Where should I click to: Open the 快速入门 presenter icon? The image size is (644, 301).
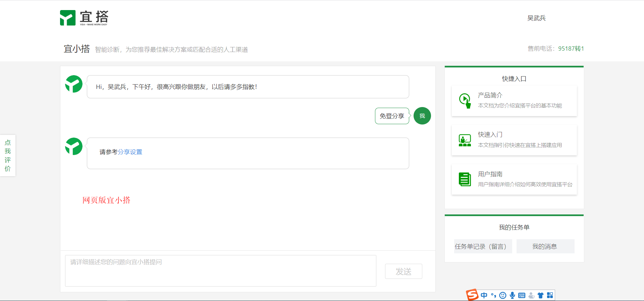(465, 140)
